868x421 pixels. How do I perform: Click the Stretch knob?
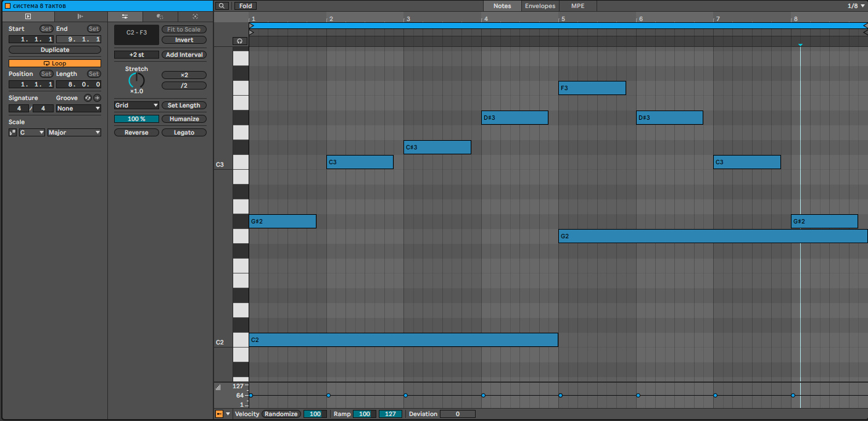pos(136,81)
